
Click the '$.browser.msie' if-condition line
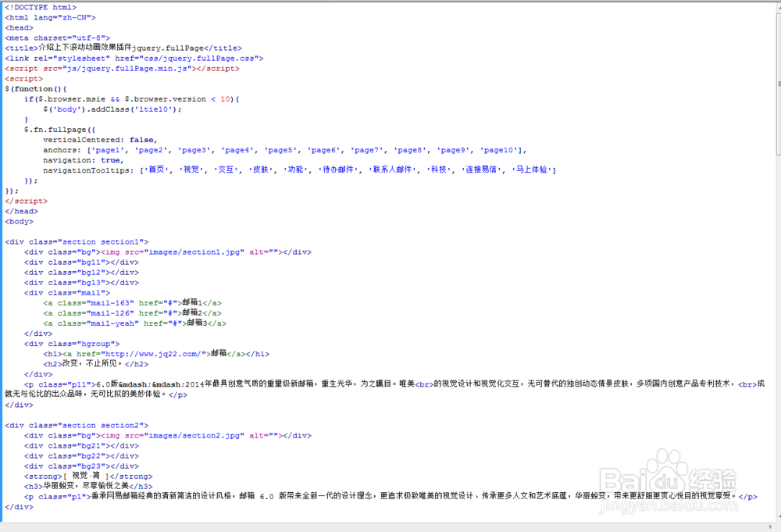pos(132,99)
